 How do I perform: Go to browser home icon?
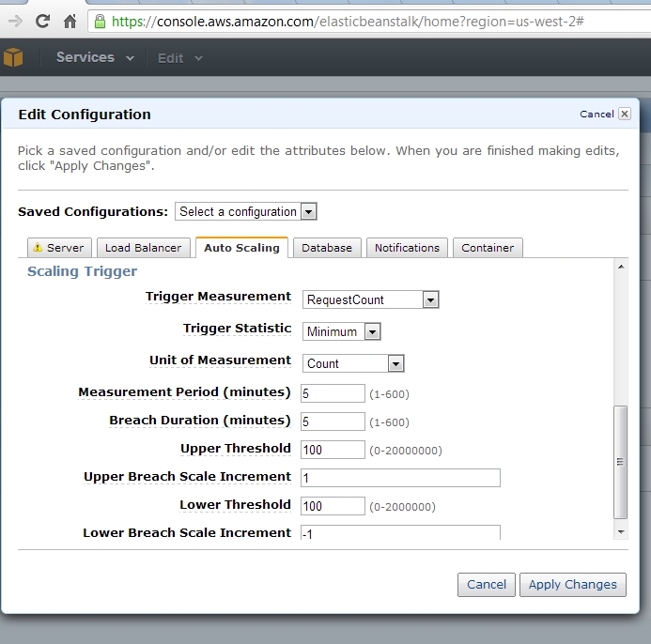coord(70,22)
